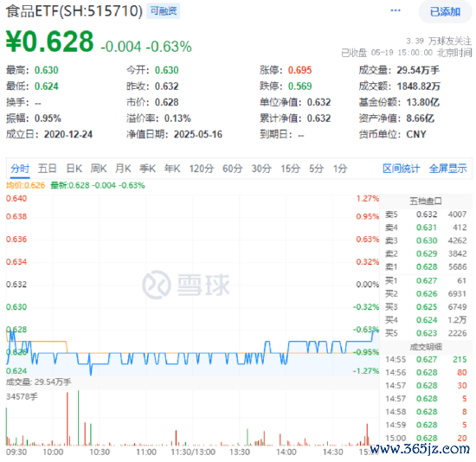Select the 14:59 trade row
The image size is (476, 462).
point(426,425)
